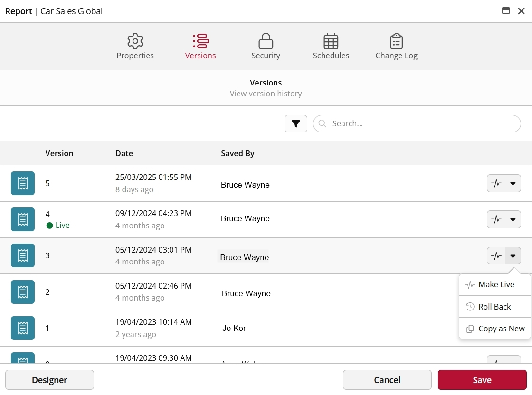The height and width of the screenshot is (395, 532).
Task: Click Bruce Wayne in version 5 row
Action: coord(245,185)
